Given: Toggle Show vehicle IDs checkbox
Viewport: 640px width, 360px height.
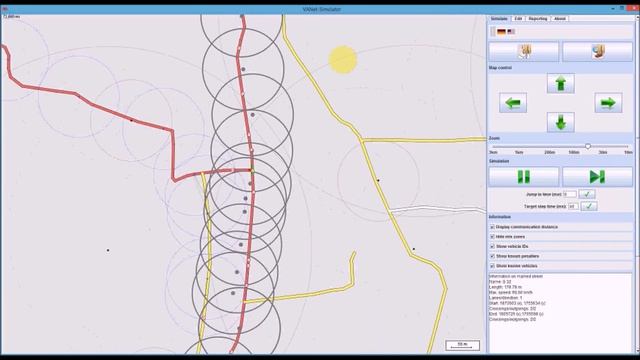Looking at the screenshot, I should coord(492,247).
